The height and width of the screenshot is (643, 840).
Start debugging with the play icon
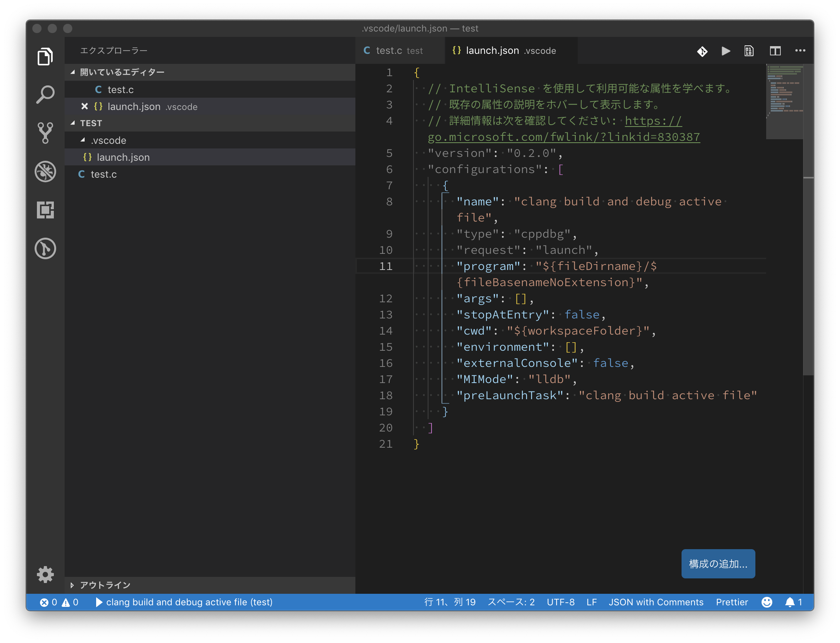725,50
